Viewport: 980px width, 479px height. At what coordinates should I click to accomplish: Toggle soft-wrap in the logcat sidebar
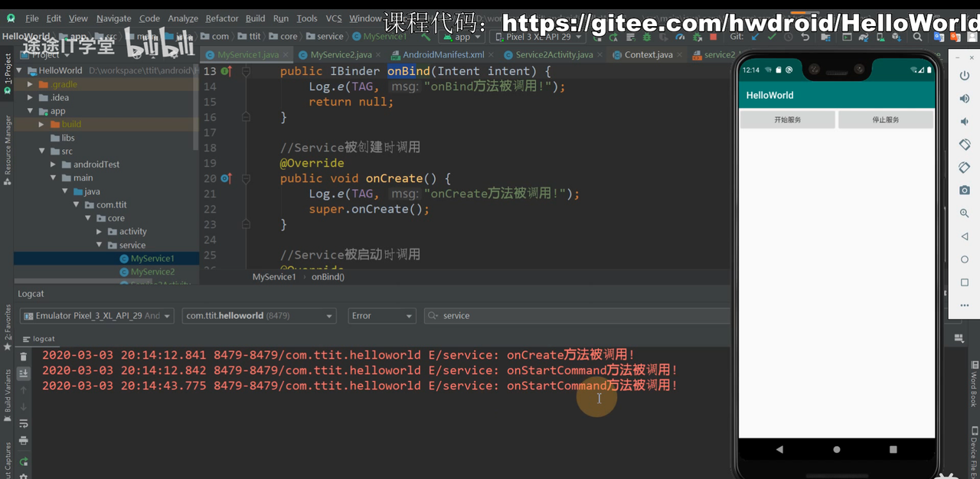coord(24,423)
